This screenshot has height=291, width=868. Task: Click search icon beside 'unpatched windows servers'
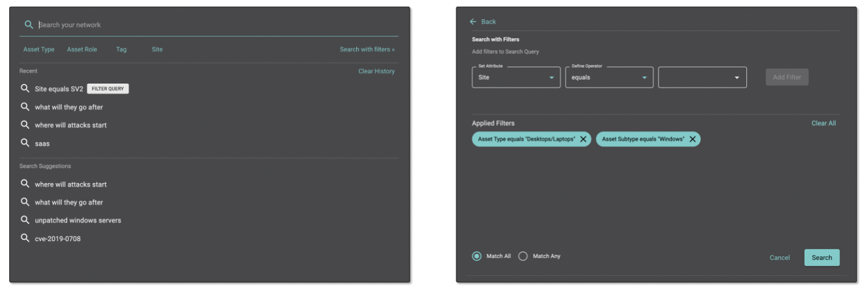(x=25, y=220)
